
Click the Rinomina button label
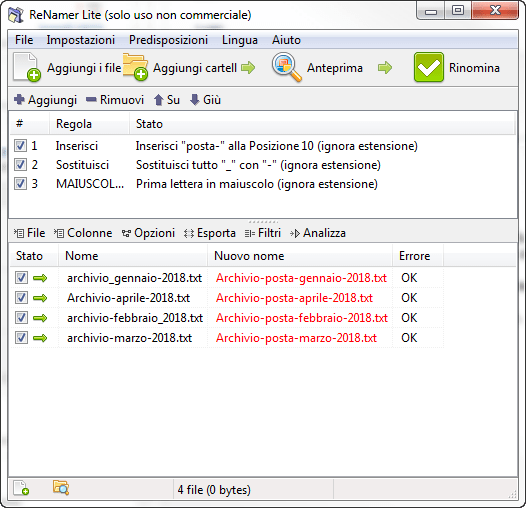[x=474, y=68]
